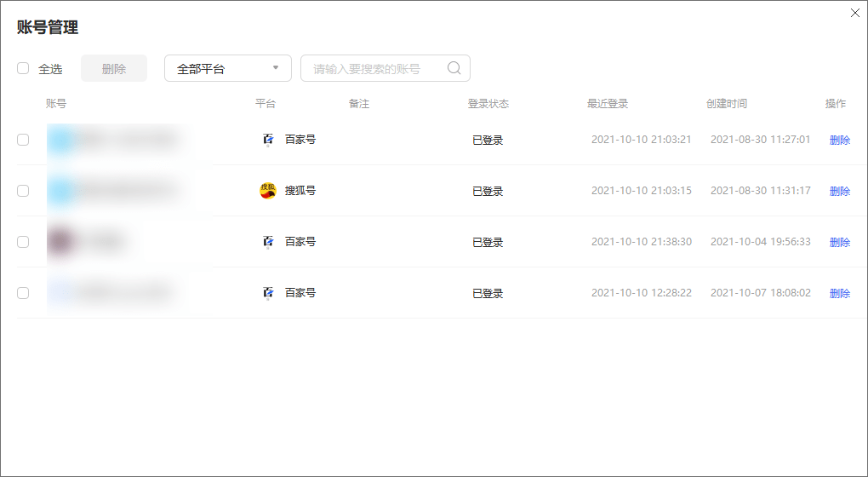Click the 最近登录 column header
The height and width of the screenshot is (477, 868).
click(x=608, y=104)
